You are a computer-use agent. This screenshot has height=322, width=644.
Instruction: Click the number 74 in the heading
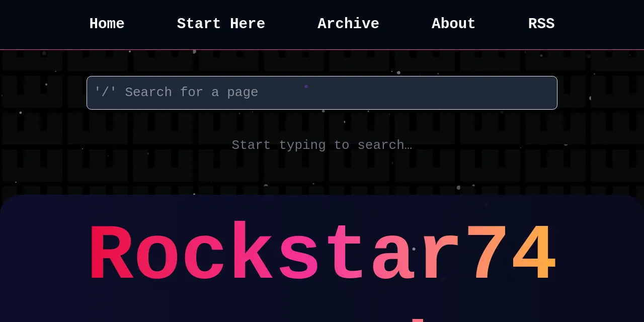click(x=510, y=253)
